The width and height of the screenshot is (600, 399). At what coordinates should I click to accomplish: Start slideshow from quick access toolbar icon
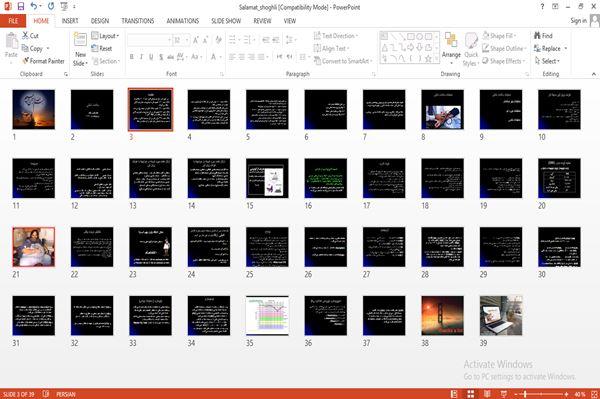click(x=64, y=6)
